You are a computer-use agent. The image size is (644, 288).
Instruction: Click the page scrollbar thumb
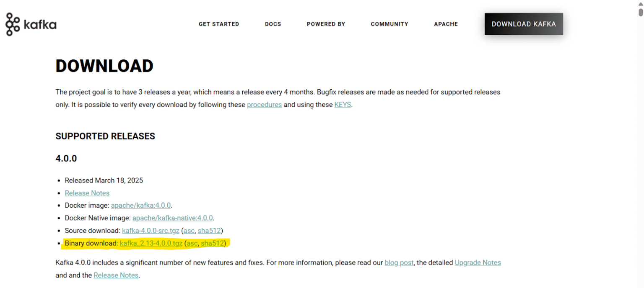(641, 12)
